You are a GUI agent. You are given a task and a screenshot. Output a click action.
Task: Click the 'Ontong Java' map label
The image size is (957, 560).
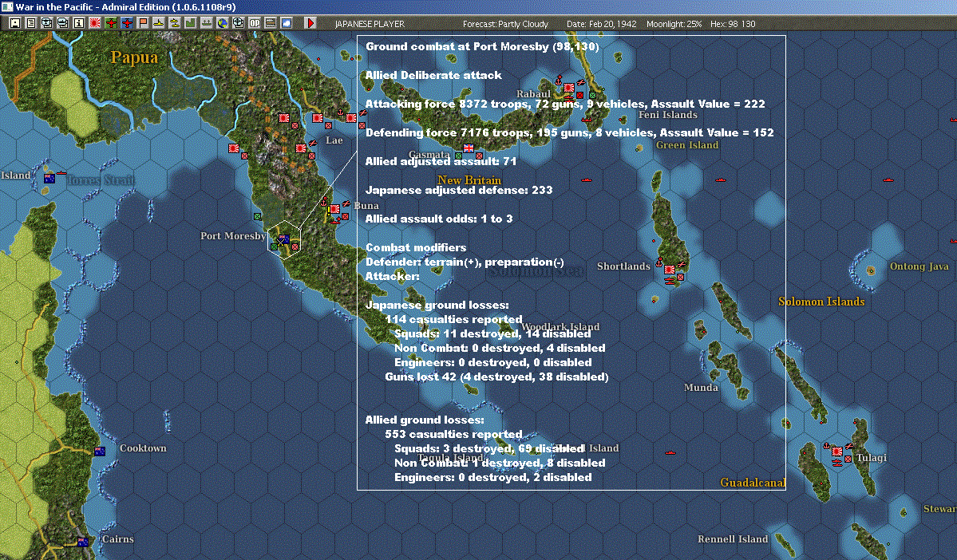point(919,266)
